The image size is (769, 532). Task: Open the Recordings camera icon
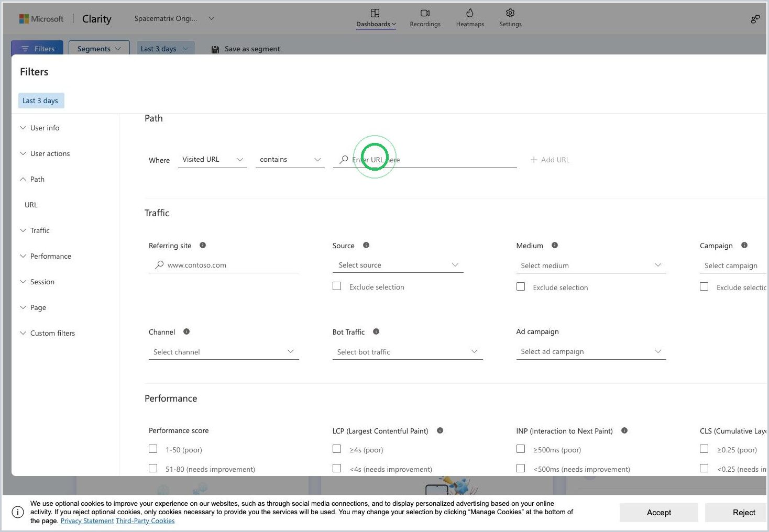(x=425, y=13)
